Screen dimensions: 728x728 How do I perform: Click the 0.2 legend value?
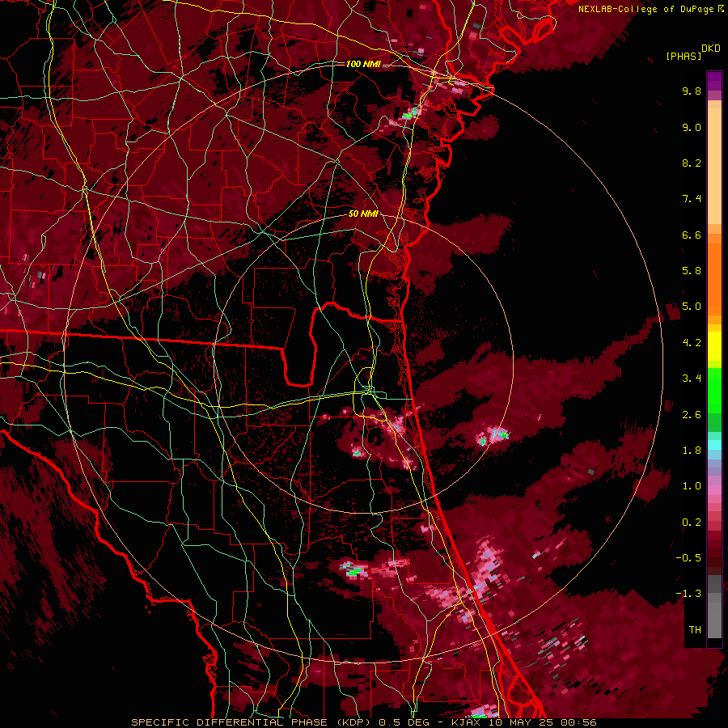point(692,523)
